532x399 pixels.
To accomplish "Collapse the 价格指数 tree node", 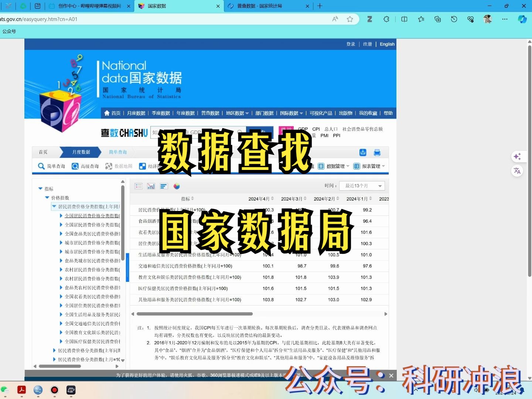I will point(47,198).
